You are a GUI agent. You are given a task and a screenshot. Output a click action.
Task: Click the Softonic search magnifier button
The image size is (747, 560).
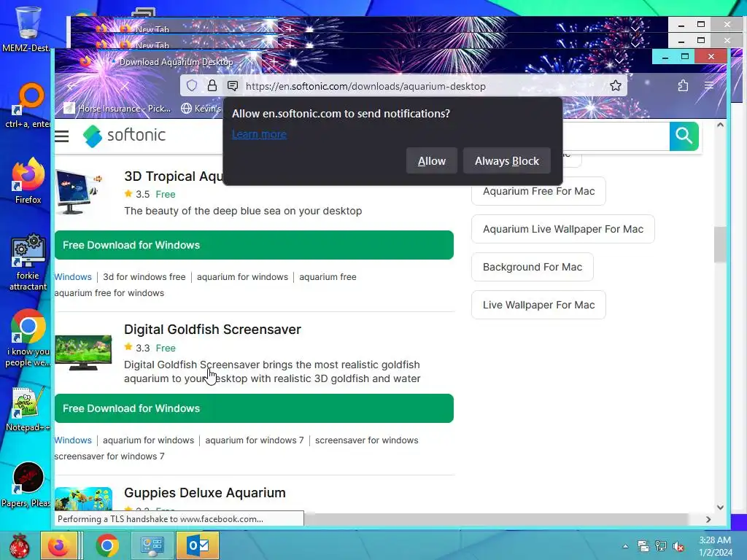(684, 136)
